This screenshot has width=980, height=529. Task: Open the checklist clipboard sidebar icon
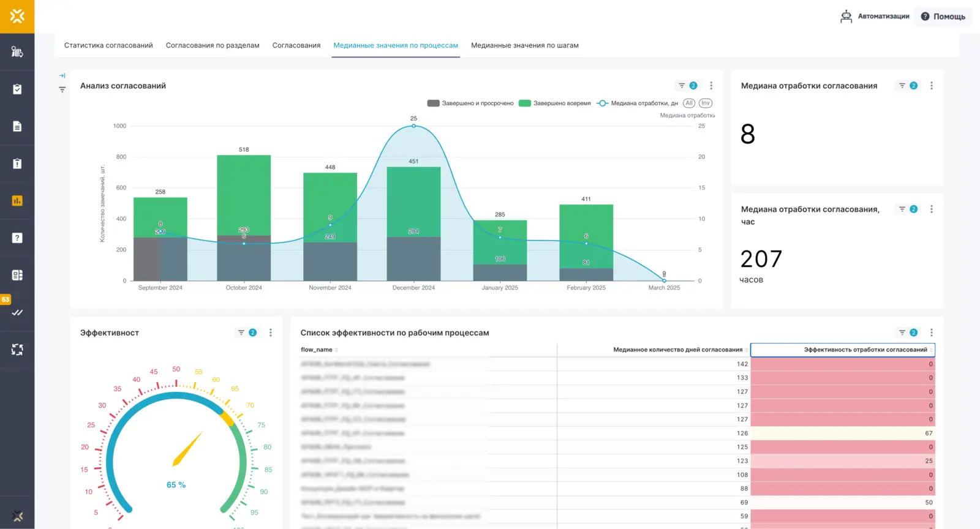pyautogui.click(x=17, y=89)
